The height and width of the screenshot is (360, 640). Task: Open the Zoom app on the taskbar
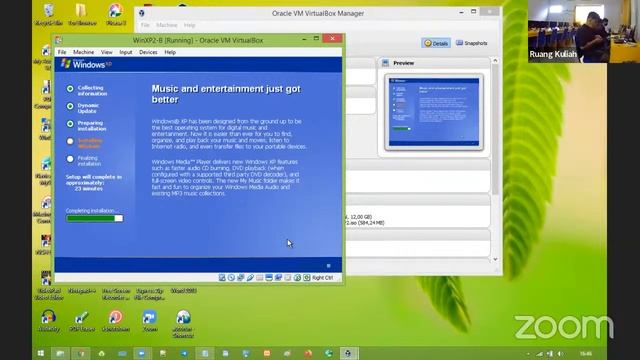[x=142, y=353]
